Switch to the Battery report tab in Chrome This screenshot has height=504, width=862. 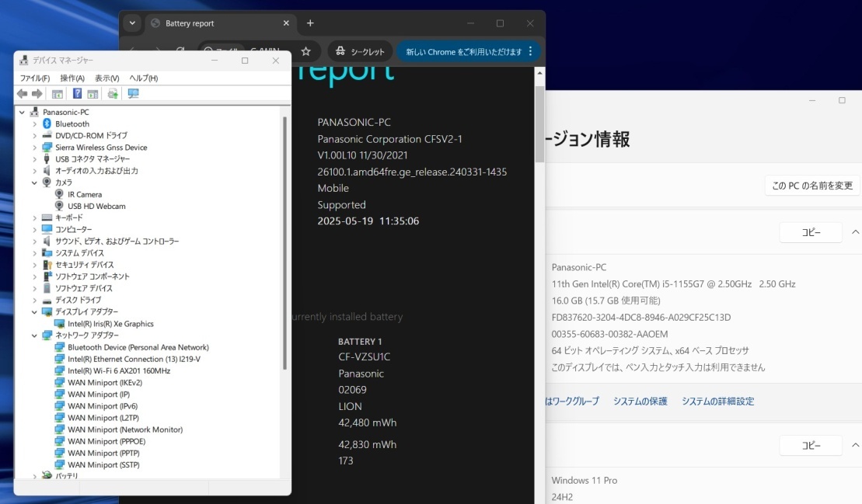coord(220,23)
